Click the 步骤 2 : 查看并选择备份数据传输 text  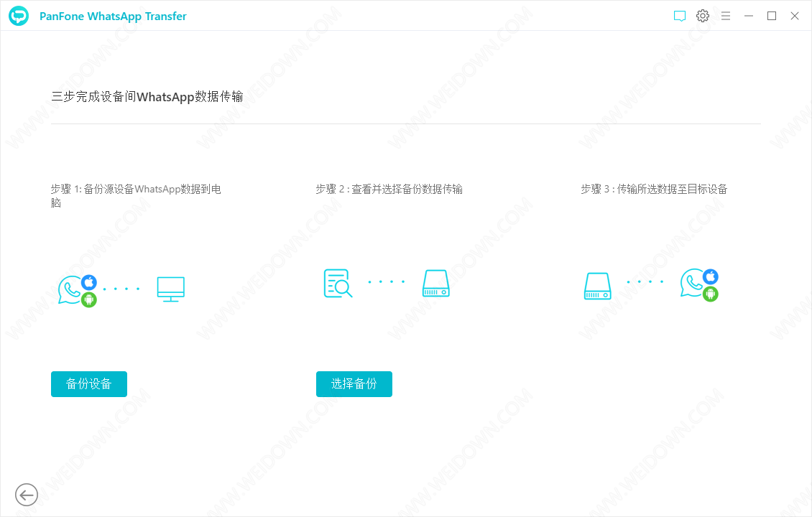[x=389, y=190]
